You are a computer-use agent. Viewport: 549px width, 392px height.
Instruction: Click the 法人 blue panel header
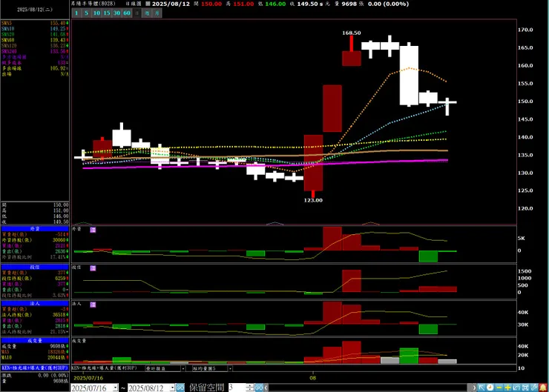pos(35,304)
